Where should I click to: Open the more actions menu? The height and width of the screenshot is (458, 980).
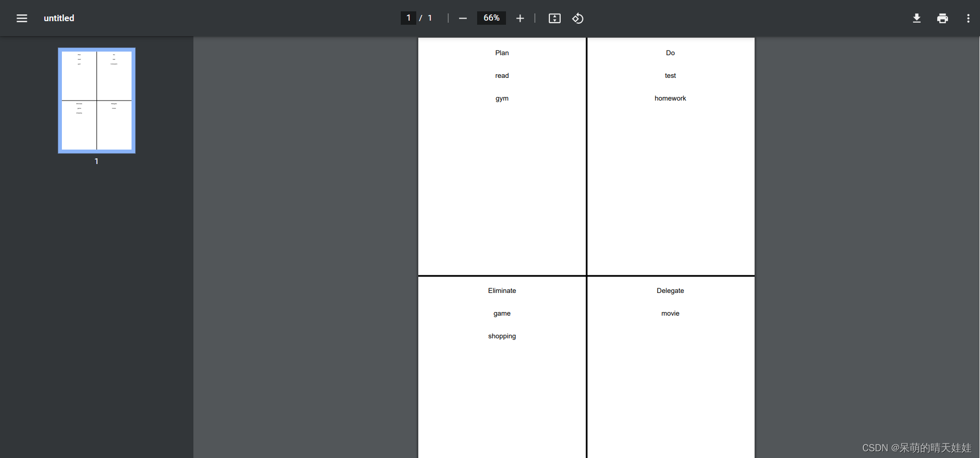(968, 19)
